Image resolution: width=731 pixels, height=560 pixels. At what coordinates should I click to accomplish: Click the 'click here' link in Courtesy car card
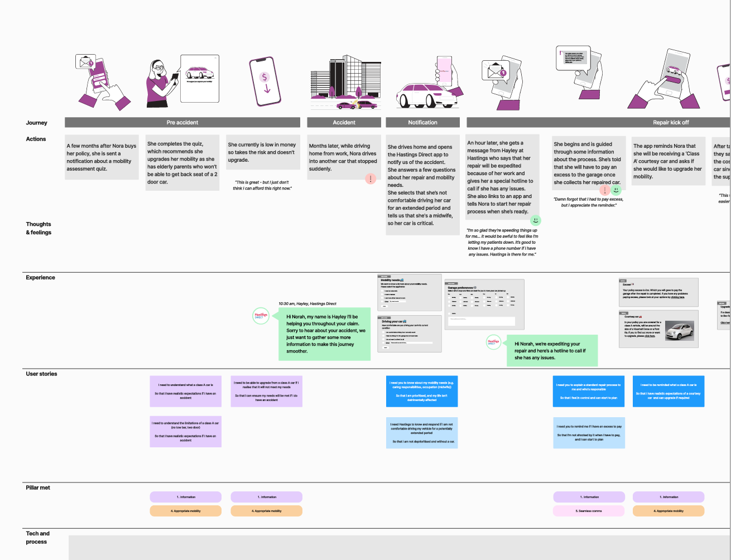click(x=650, y=336)
